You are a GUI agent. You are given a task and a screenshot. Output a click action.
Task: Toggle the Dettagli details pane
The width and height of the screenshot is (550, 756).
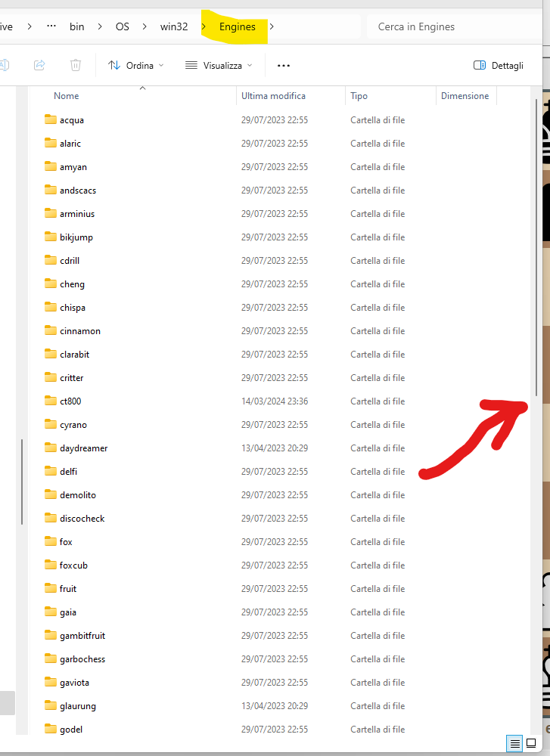click(499, 66)
